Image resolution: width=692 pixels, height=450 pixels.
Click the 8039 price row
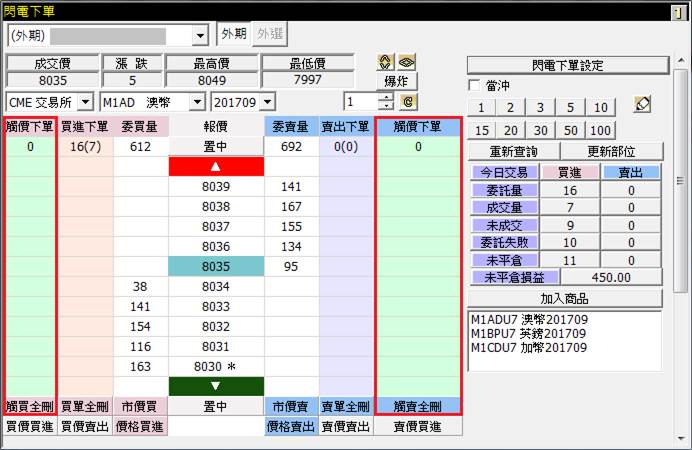pyautogui.click(x=216, y=187)
